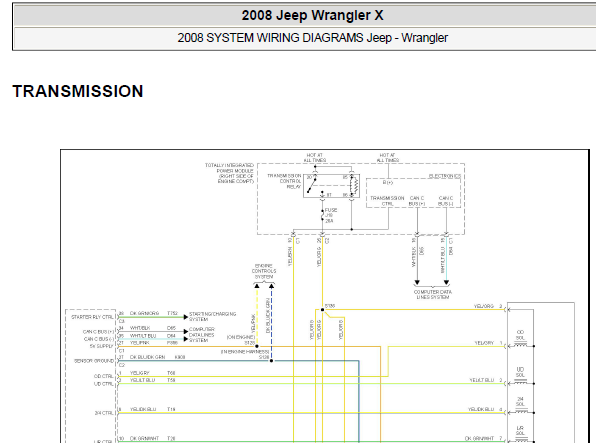The image size is (596, 443).
Task: Click the 'UD CTRL' pin label
Action: tap(104, 384)
